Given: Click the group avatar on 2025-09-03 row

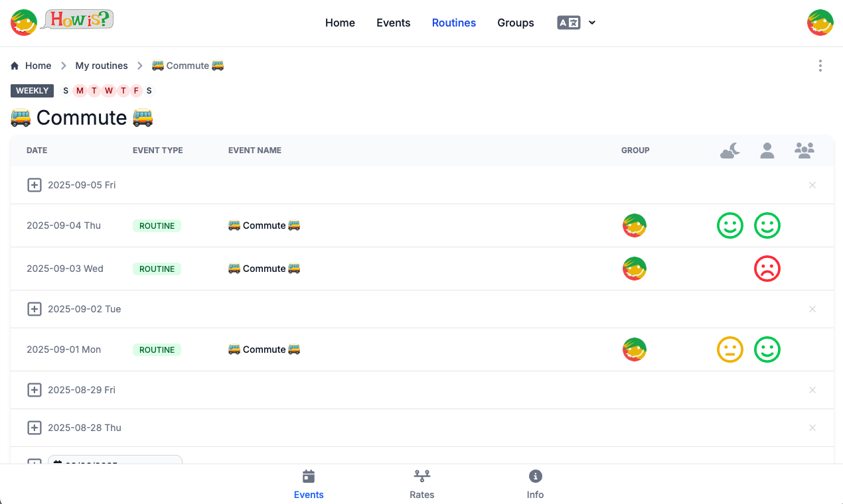Looking at the screenshot, I should pos(635,269).
